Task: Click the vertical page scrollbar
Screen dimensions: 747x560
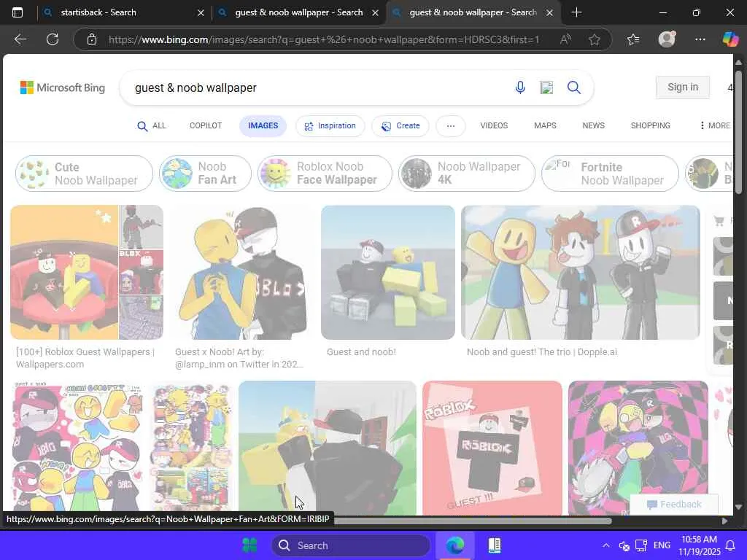Action: coord(738,132)
